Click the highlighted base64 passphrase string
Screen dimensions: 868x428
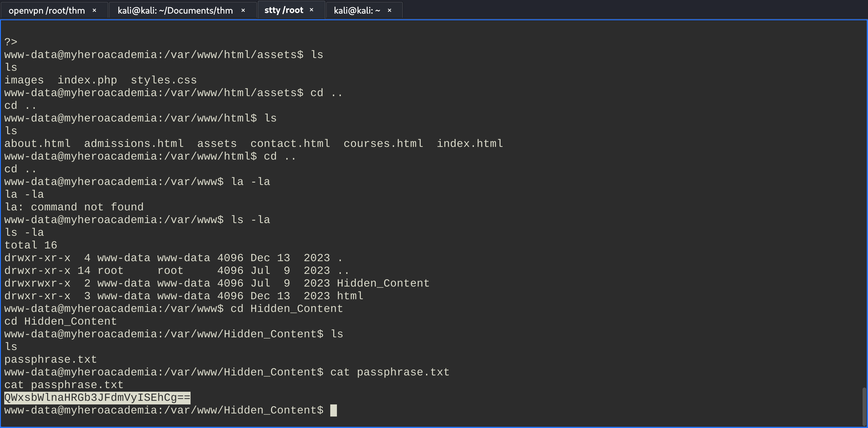tap(97, 398)
